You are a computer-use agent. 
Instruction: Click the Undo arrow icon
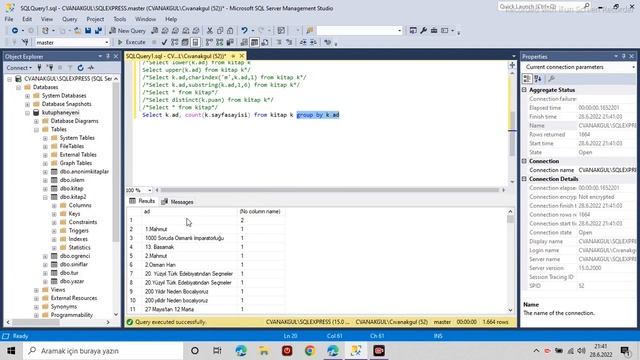[x=244, y=31]
